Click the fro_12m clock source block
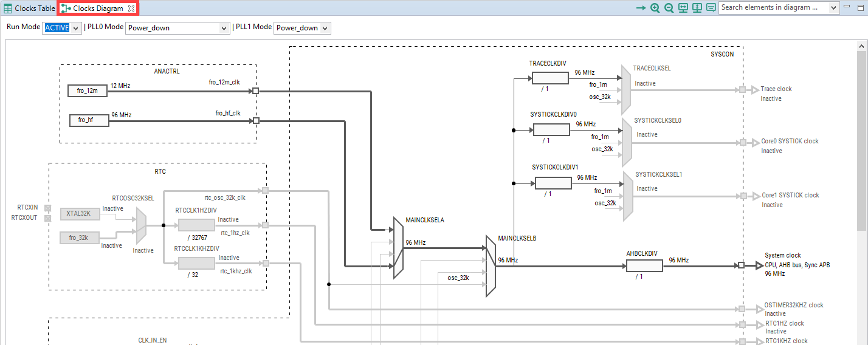The width and height of the screenshot is (868, 345). (x=88, y=91)
